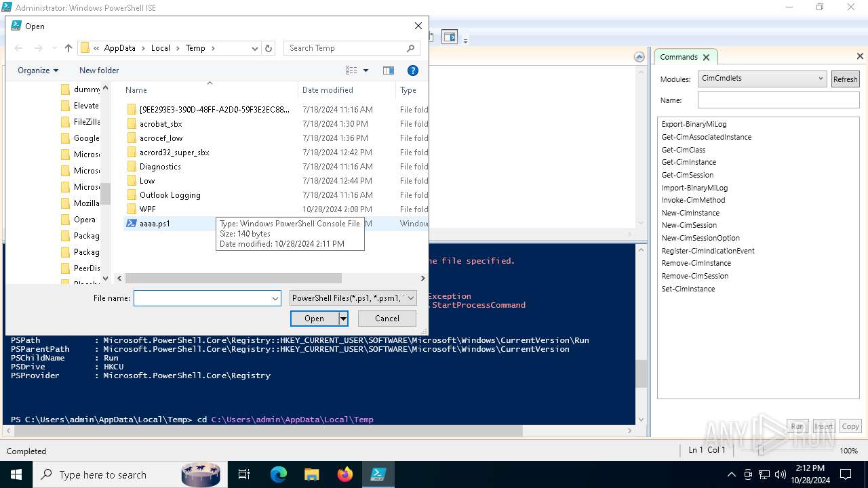Image resolution: width=868 pixels, height=488 pixels.
Task: Go up one folder level
Action: coord(68,48)
